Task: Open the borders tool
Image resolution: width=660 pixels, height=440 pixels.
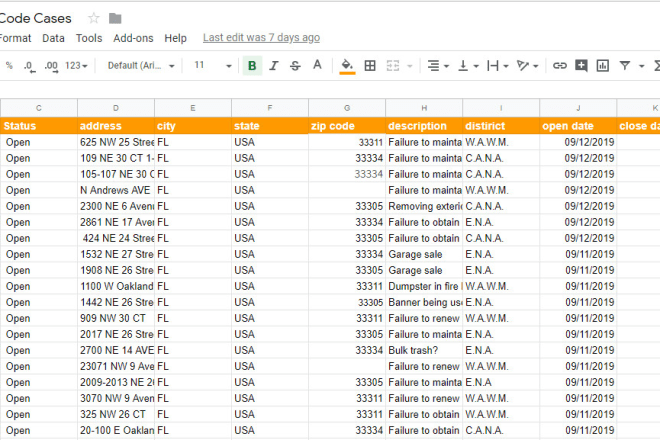Action: (370, 66)
